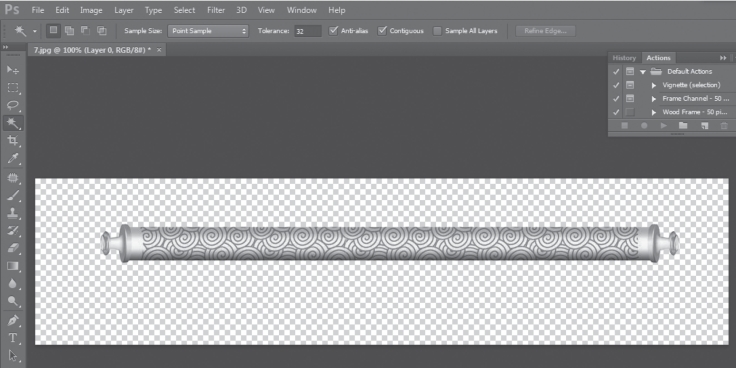
Task: Switch to the History tab
Action: (x=624, y=58)
